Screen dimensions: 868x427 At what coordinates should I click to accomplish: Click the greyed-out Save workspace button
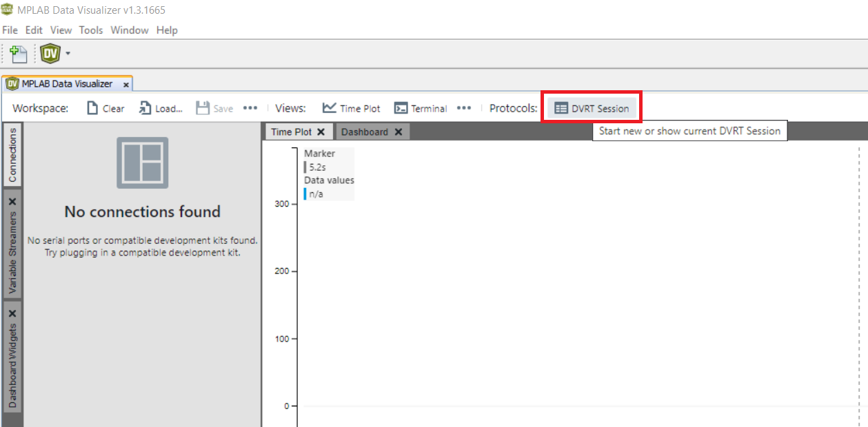click(214, 108)
